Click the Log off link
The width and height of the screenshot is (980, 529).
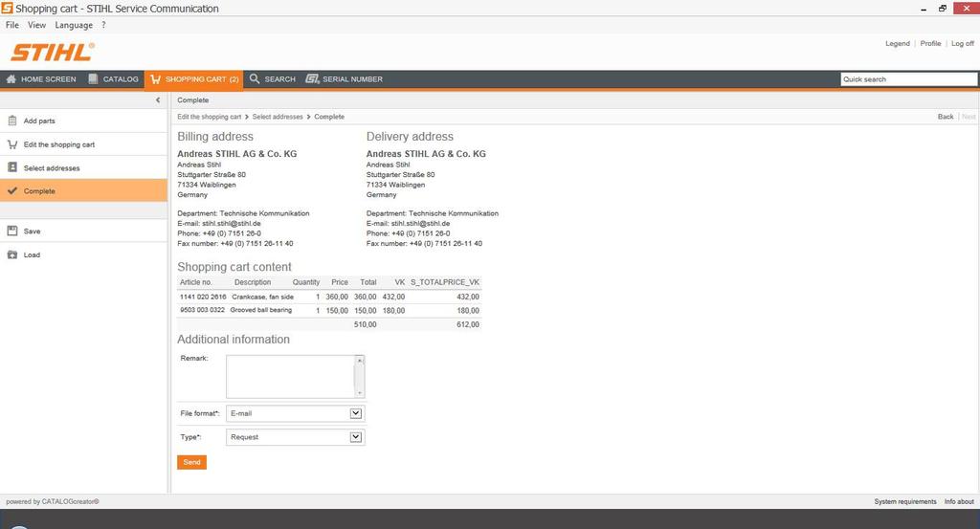963,44
